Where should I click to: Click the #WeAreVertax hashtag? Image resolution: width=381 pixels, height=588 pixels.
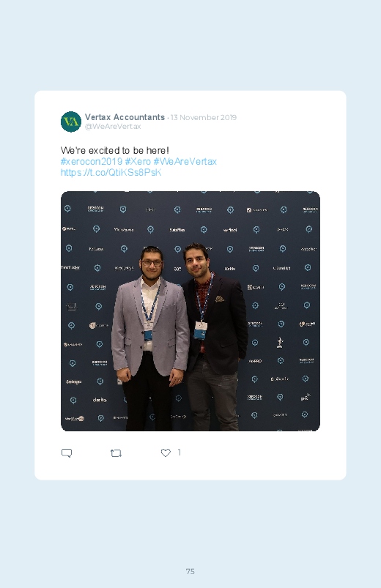(x=185, y=162)
